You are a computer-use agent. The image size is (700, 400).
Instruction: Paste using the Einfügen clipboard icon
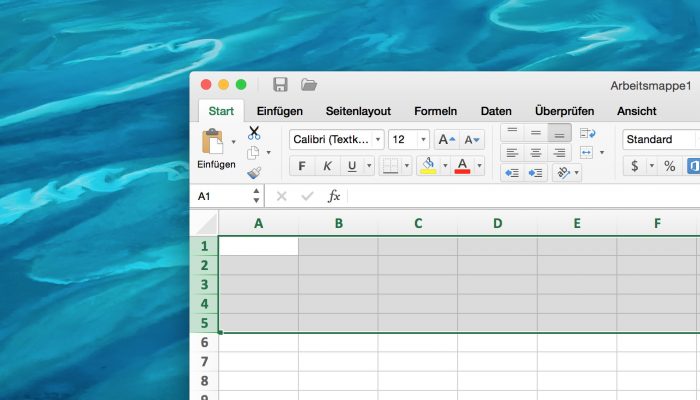(x=213, y=142)
